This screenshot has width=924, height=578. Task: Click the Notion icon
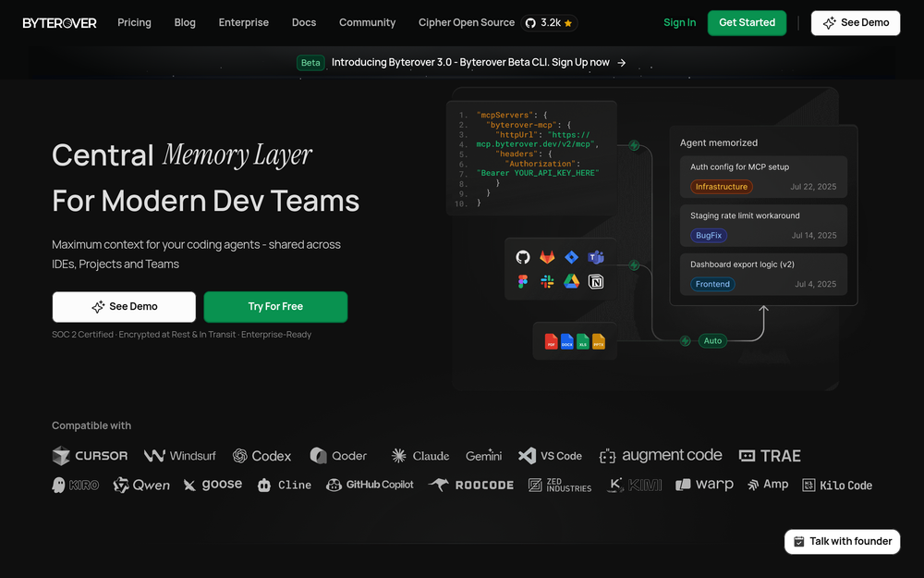tap(596, 282)
